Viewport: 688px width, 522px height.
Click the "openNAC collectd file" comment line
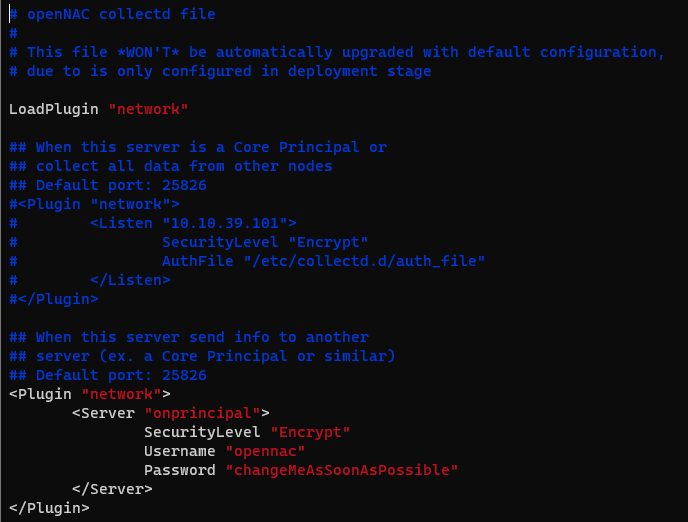pyautogui.click(x=120, y=14)
